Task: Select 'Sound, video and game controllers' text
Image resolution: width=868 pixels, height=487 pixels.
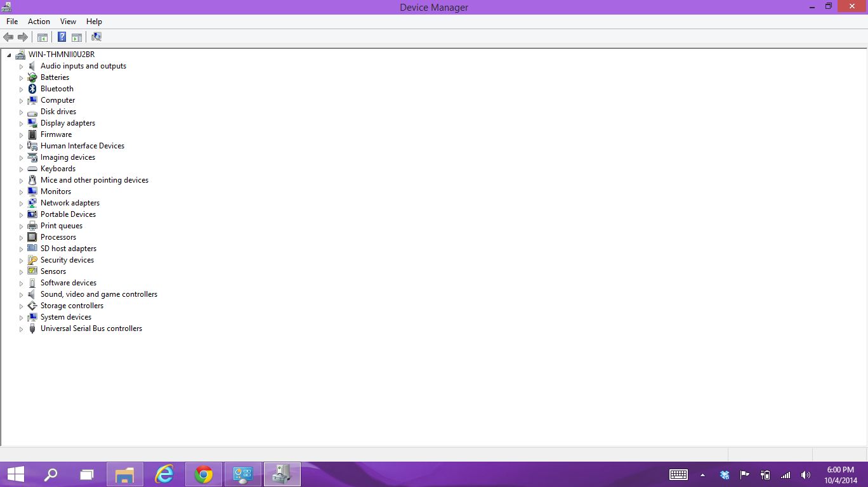Action: (99, 294)
